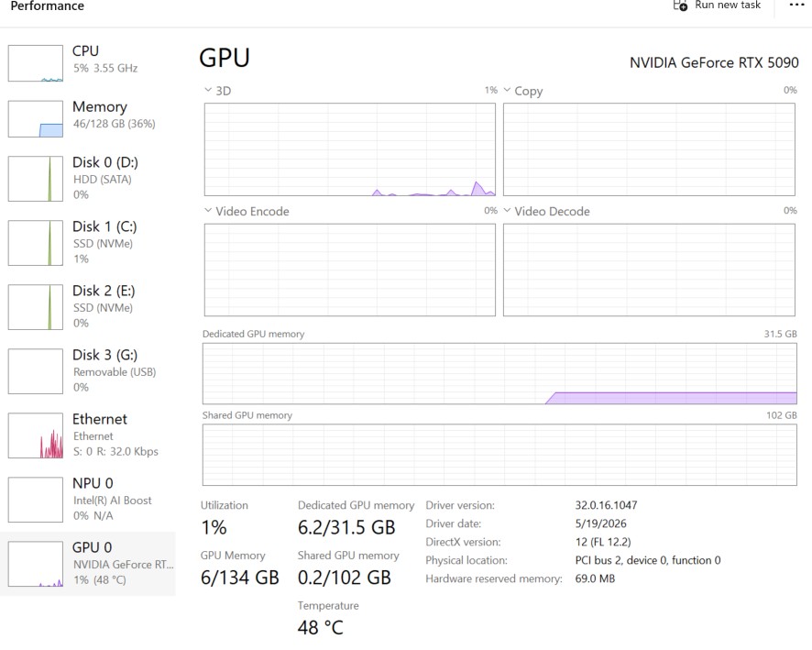Open the Ethernet activity graph icon
Image resolution: width=812 pixels, height=650 pixels.
click(35, 435)
